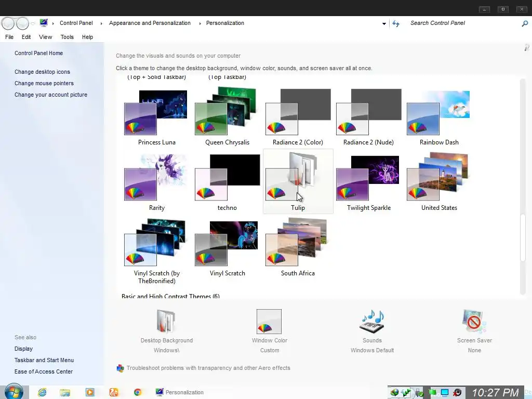Click the orange taskbar app icon
This screenshot has width=532, height=399.
pos(114,393)
